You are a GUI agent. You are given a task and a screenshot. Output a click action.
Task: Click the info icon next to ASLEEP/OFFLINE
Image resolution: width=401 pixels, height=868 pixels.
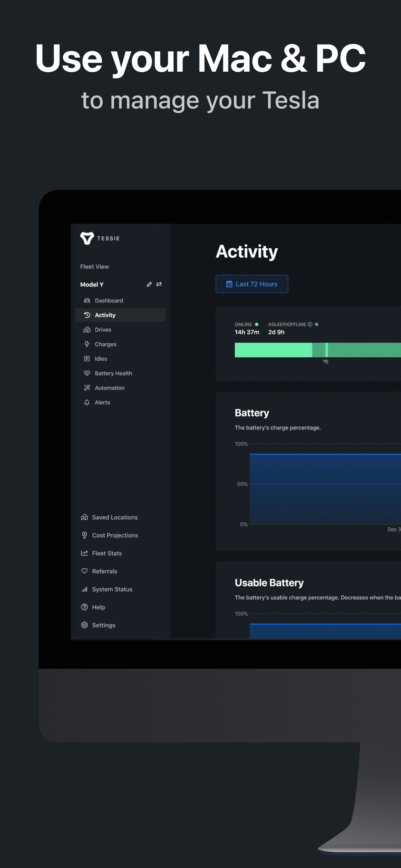[310, 324]
